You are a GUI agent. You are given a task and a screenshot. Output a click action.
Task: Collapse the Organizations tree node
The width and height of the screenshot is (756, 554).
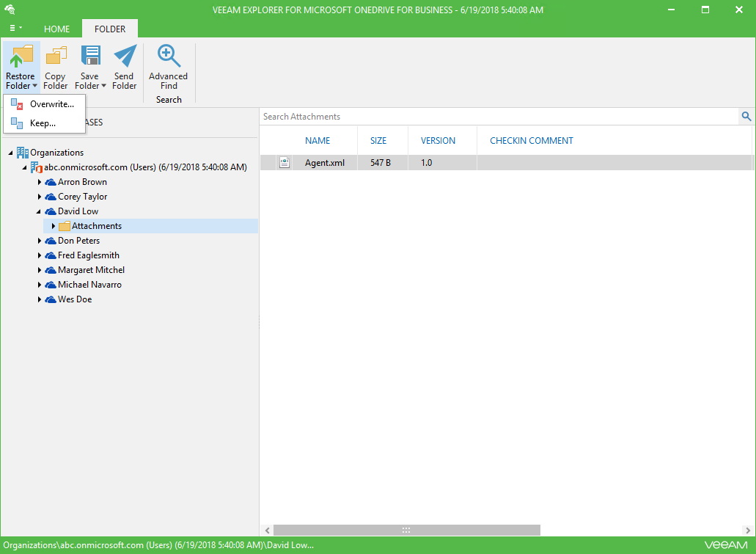click(x=10, y=153)
